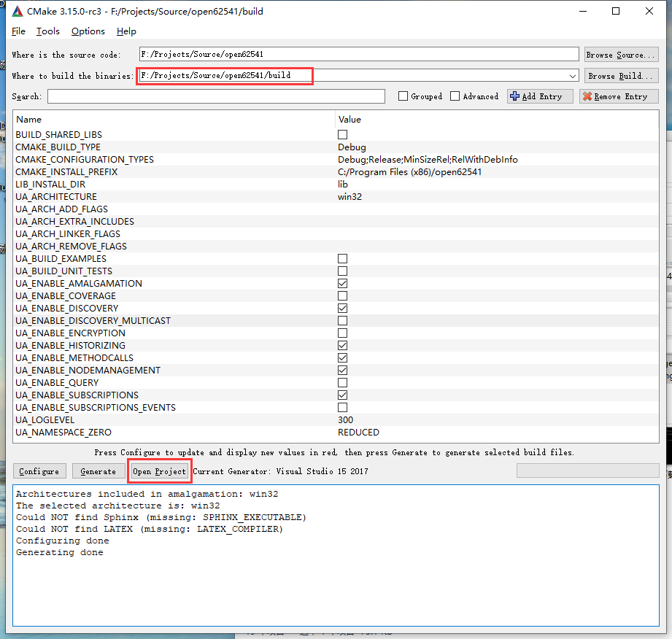Uncheck UA_ENABLE_METHODCALLS option
The width and height of the screenshot is (672, 639).
tap(342, 358)
